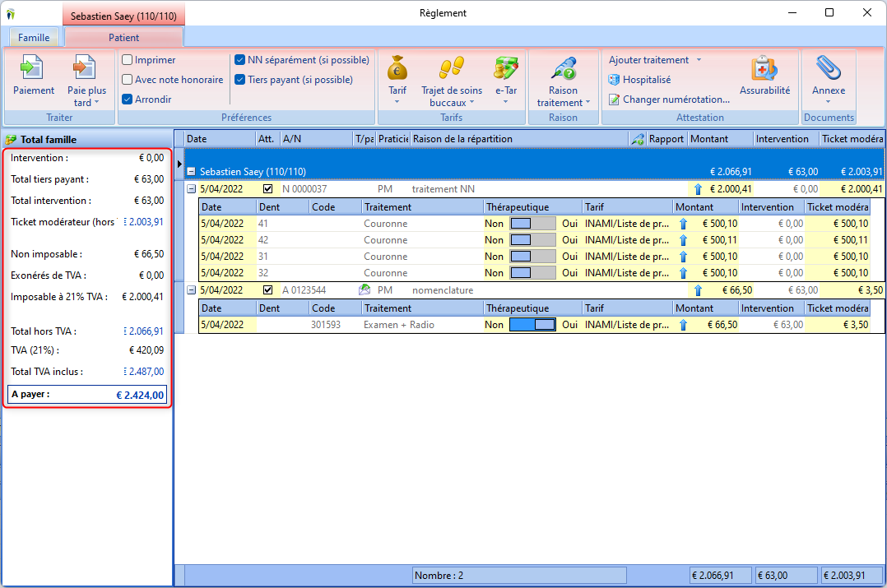
Task: Click blue arrow on Examen + Radio row
Action: 683,325
